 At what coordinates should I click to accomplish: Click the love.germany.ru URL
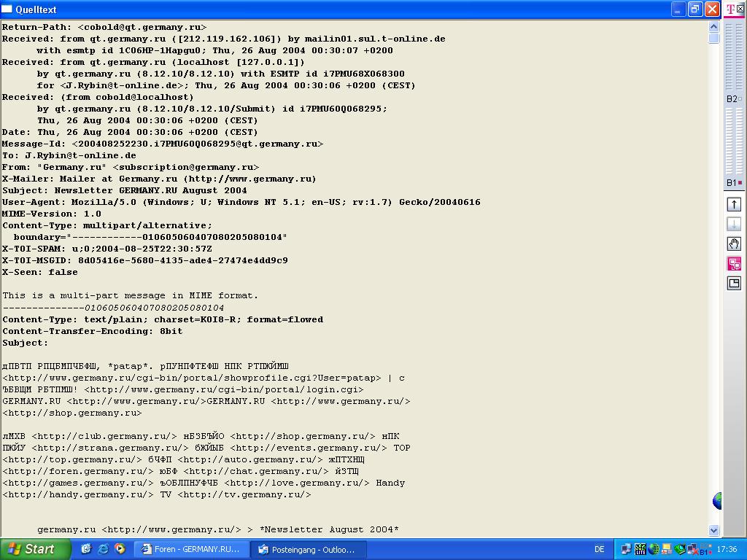tap(297, 483)
